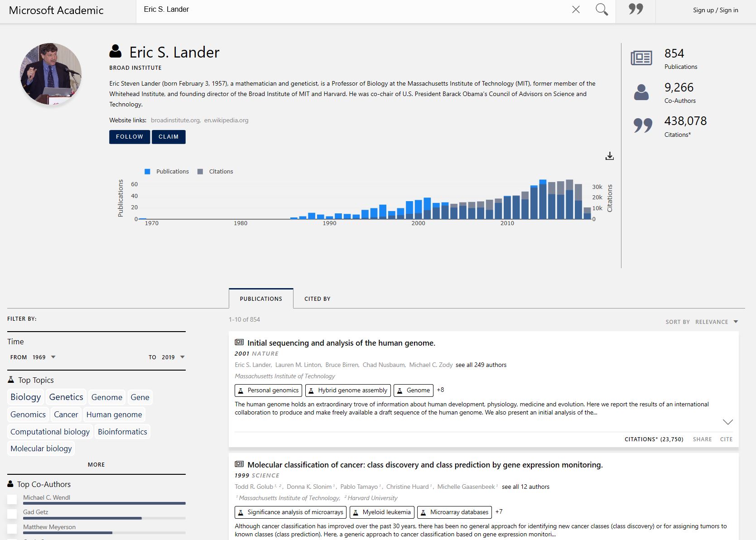This screenshot has width=756, height=540.
Task: Follow Eric S. Lander
Action: [129, 136]
